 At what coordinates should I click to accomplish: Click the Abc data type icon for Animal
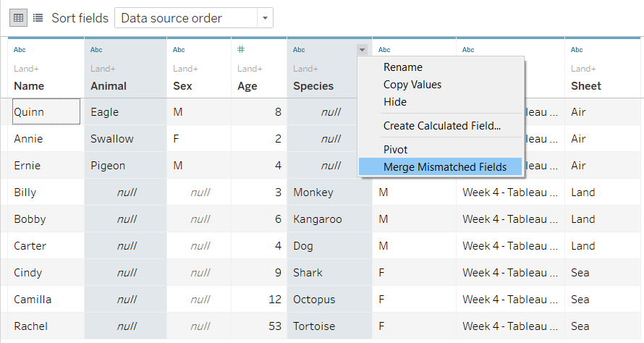(x=96, y=50)
